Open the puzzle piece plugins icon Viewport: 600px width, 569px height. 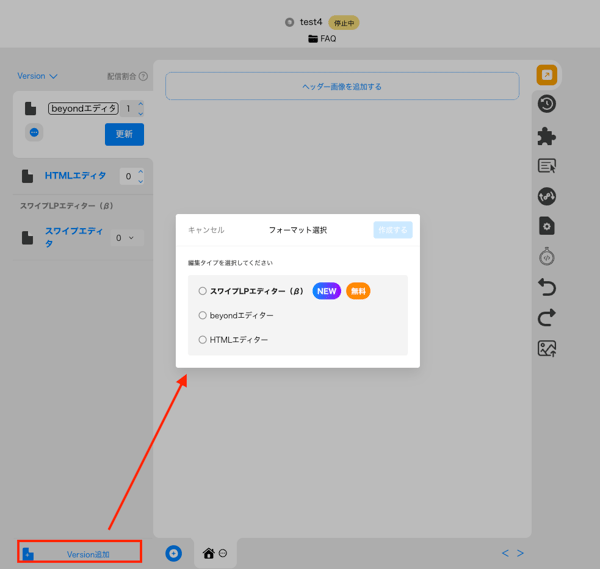547,136
